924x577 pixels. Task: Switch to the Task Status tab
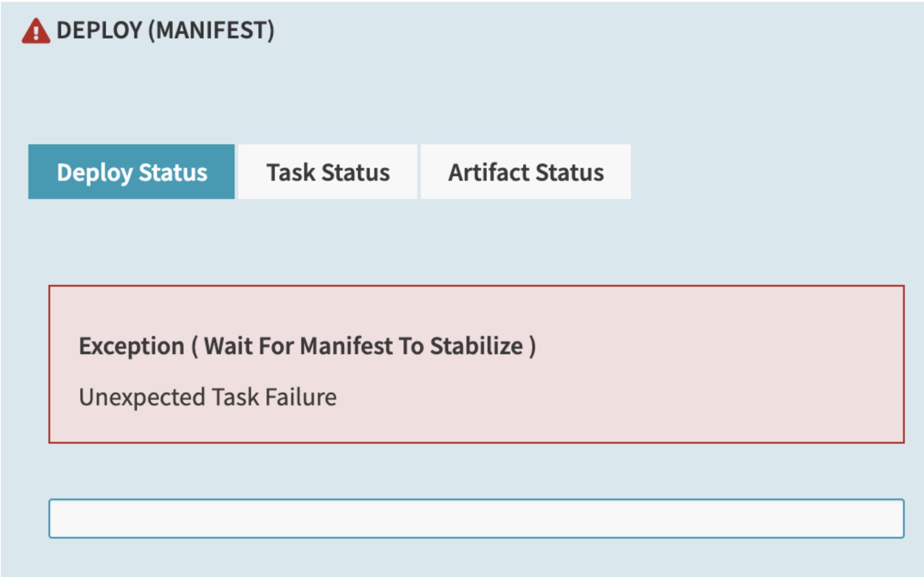point(327,172)
